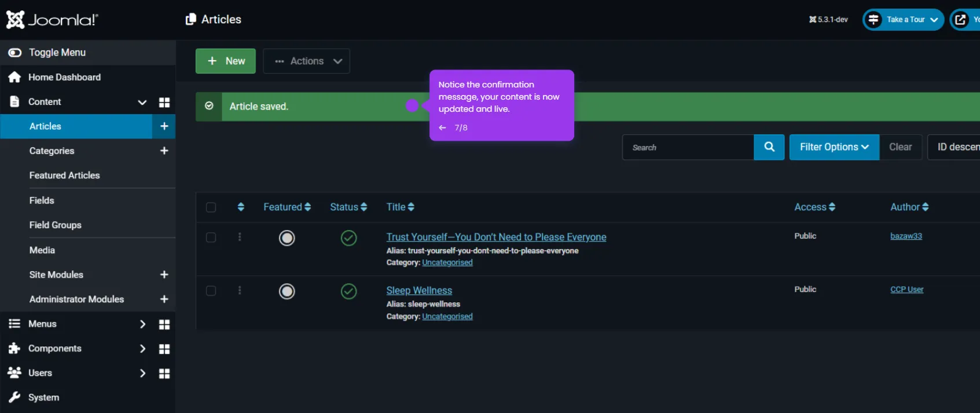Sort by Title column

point(401,207)
